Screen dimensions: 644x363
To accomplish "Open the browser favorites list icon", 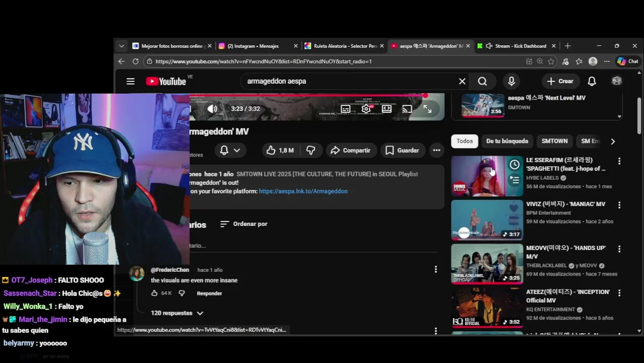I will [x=579, y=62].
